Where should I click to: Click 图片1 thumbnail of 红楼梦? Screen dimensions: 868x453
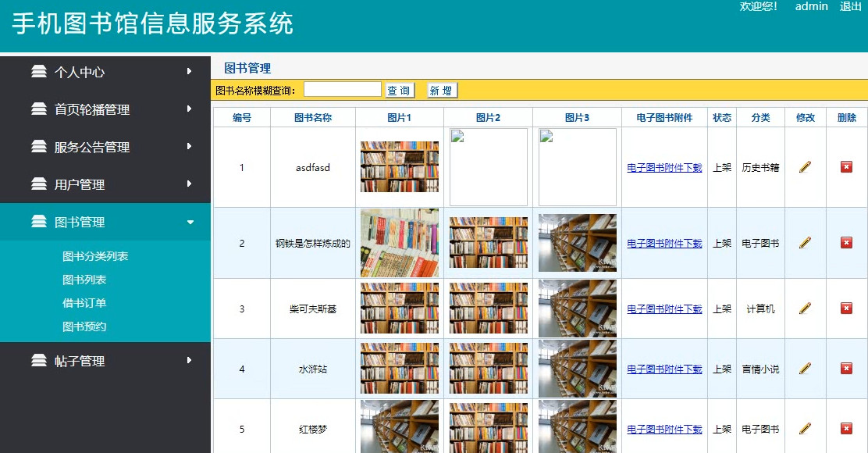[400, 426]
